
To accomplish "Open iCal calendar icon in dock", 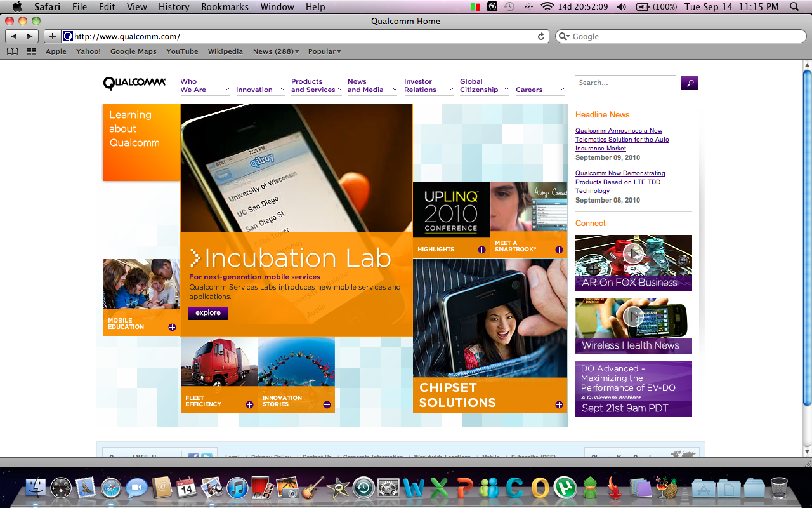I will [186, 488].
